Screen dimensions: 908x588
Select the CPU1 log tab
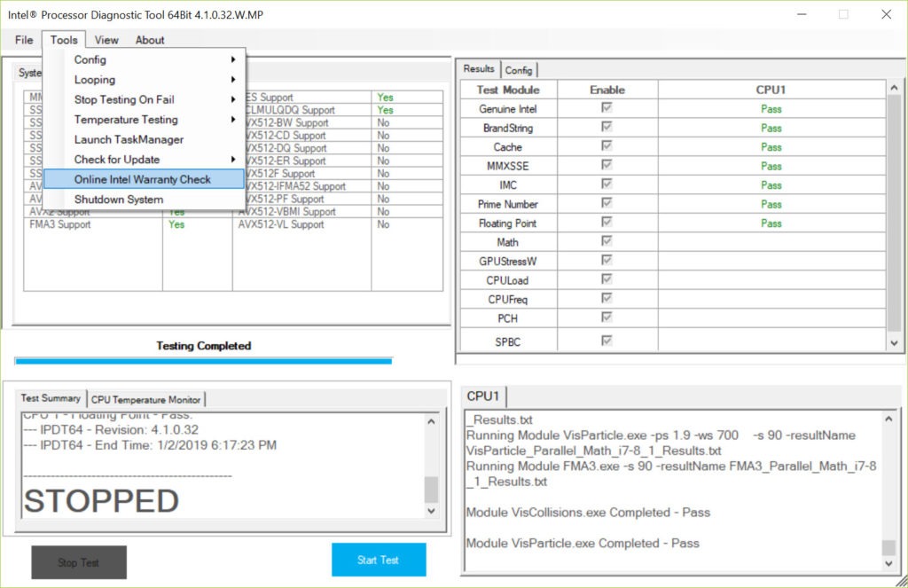coord(483,396)
